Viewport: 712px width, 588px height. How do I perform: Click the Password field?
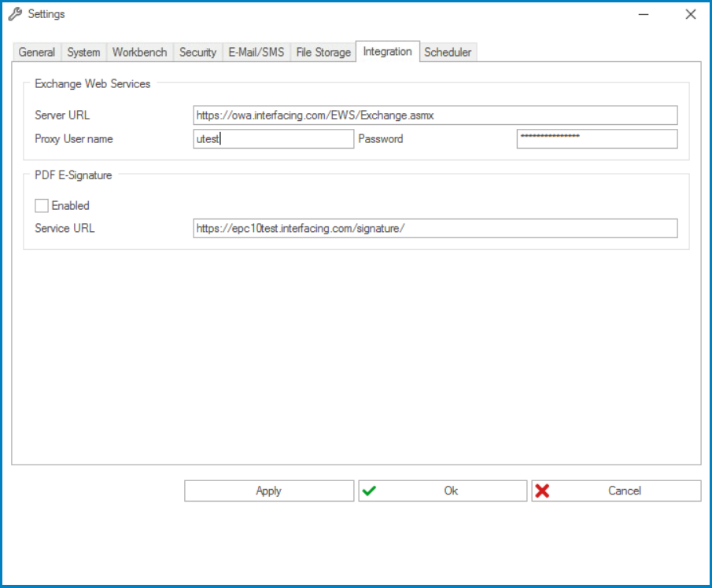click(x=597, y=139)
